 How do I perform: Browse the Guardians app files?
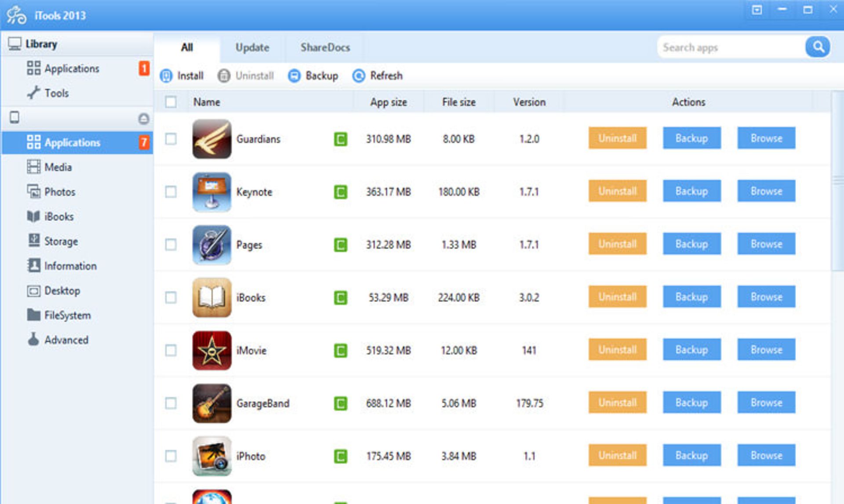[x=766, y=138]
